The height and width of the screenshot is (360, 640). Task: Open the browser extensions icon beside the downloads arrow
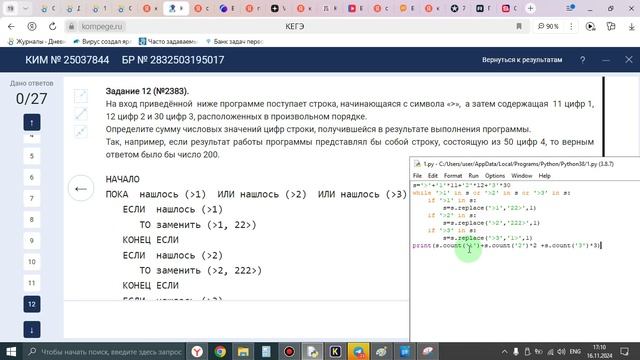click(x=611, y=27)
